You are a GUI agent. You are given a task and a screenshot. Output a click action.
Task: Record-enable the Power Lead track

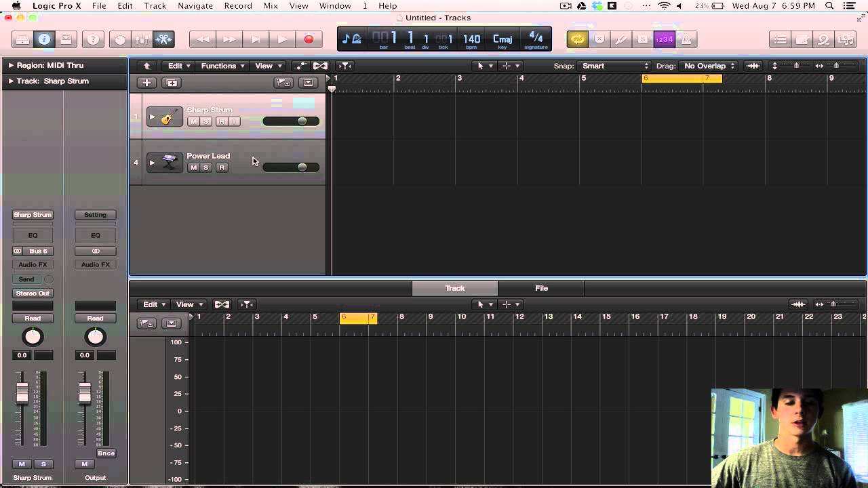pos(222,167)
